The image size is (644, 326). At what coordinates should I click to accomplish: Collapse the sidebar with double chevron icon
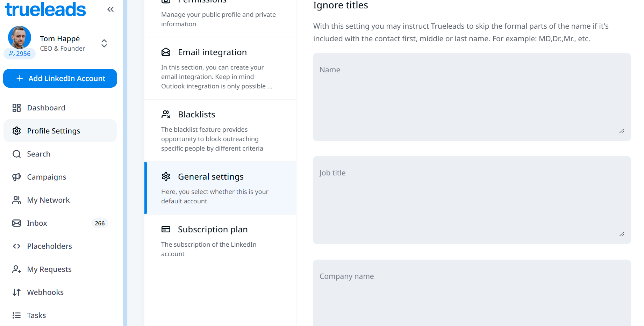[x=110, y=9]
